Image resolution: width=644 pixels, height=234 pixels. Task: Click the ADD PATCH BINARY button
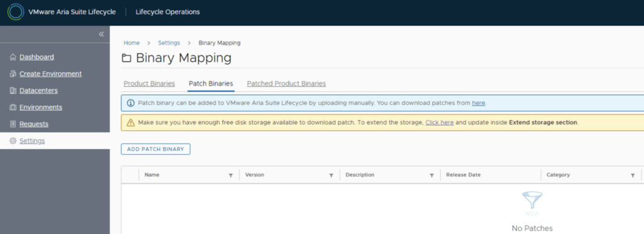(156, 149)
